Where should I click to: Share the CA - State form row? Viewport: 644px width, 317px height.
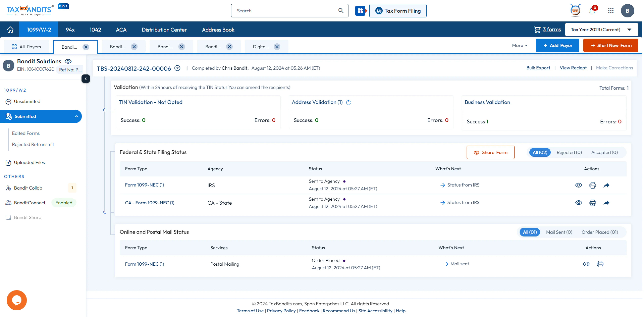point(606,203)
